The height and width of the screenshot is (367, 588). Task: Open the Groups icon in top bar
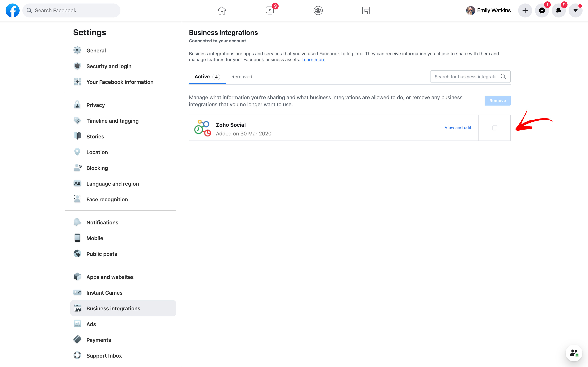point(318,10)
